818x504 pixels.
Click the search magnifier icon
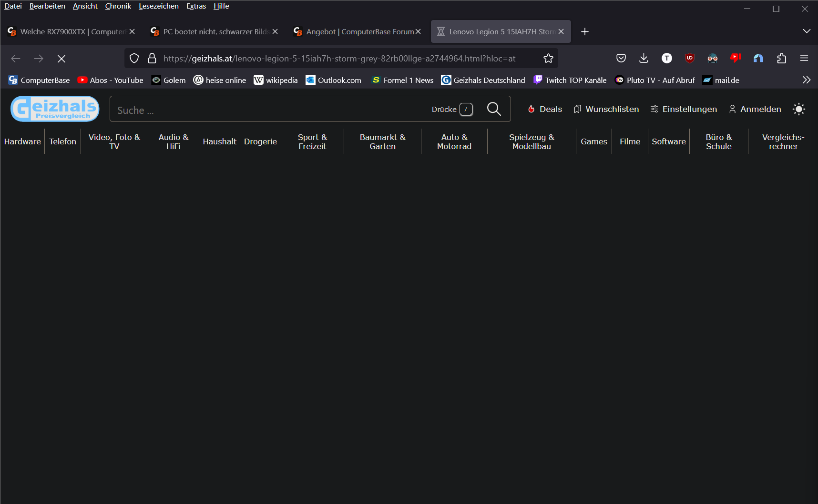[494, 109]
